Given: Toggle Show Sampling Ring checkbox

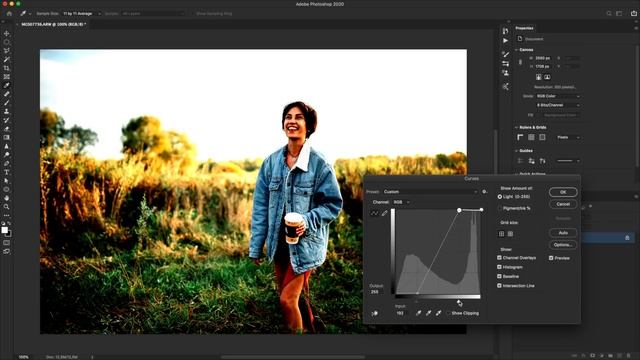Looking at the screenshot, I should tap(193, 13).
